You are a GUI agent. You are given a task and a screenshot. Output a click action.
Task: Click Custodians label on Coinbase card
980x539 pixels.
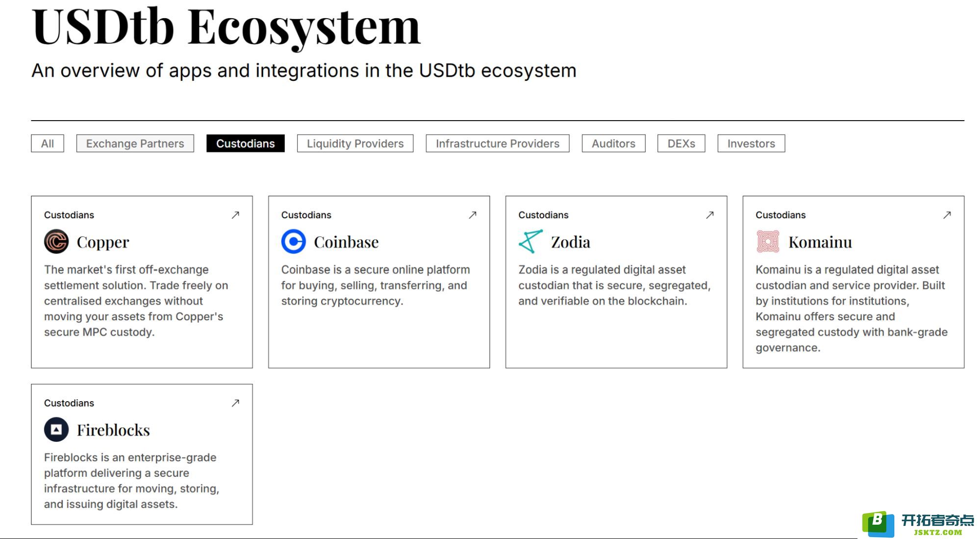pos(306,215)
